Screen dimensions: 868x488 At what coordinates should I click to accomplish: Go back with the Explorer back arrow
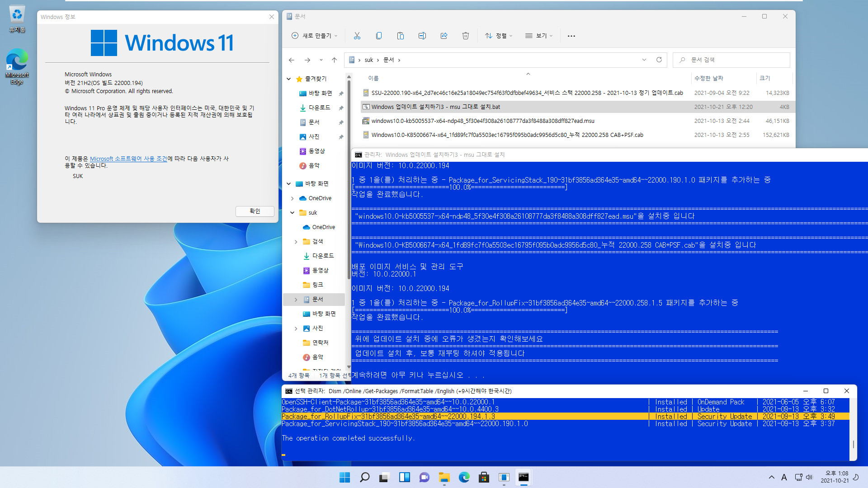(292, 60)
